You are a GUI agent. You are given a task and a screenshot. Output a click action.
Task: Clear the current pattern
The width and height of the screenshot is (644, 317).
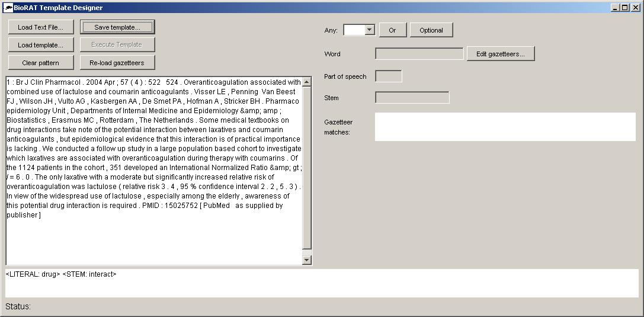[41, 63]
